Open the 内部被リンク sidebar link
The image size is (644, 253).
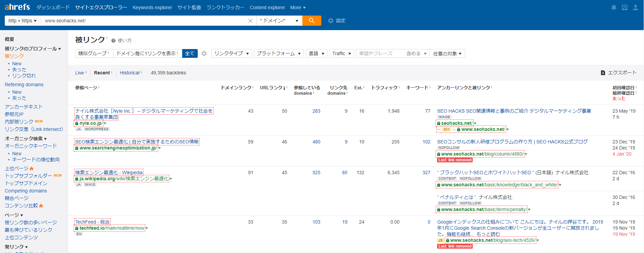click(19, 122)
